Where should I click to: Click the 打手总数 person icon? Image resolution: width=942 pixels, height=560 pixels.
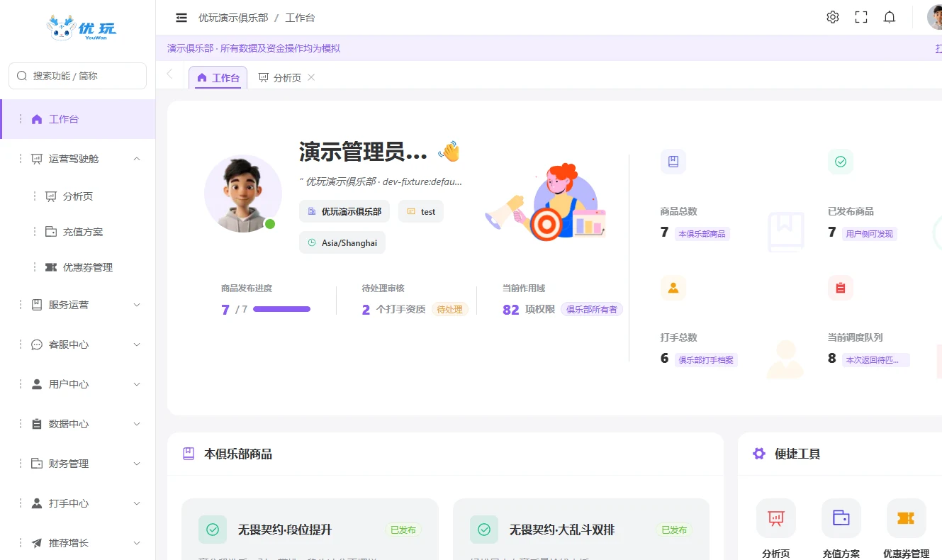673,288
